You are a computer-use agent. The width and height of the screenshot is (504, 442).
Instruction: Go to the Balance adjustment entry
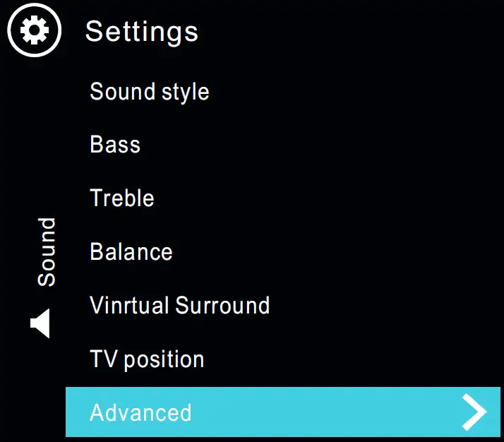click(x=131, y=252)
